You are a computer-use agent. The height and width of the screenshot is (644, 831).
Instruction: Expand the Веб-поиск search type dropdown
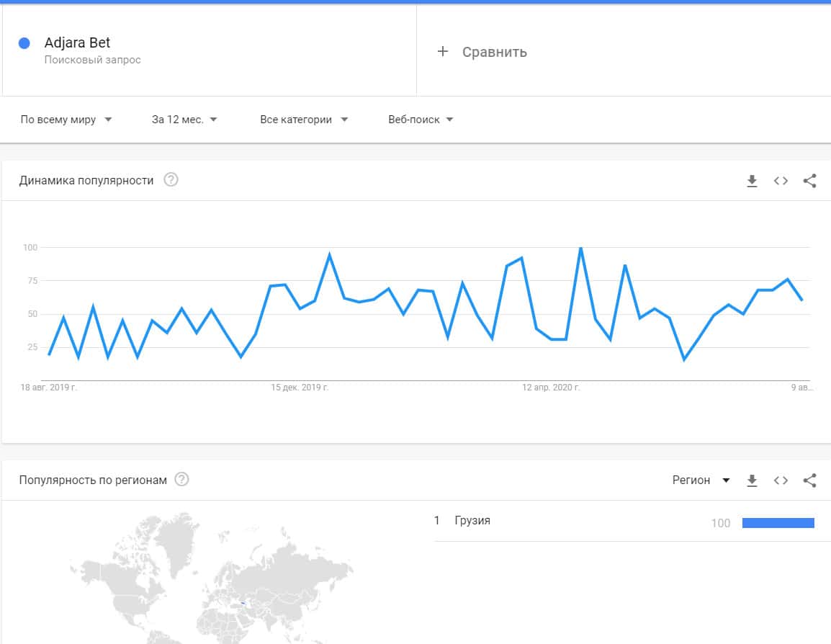(421, 120)
